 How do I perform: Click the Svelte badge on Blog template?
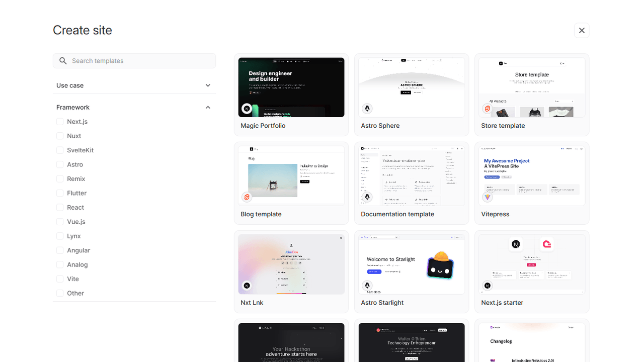(x=247, y=197)
